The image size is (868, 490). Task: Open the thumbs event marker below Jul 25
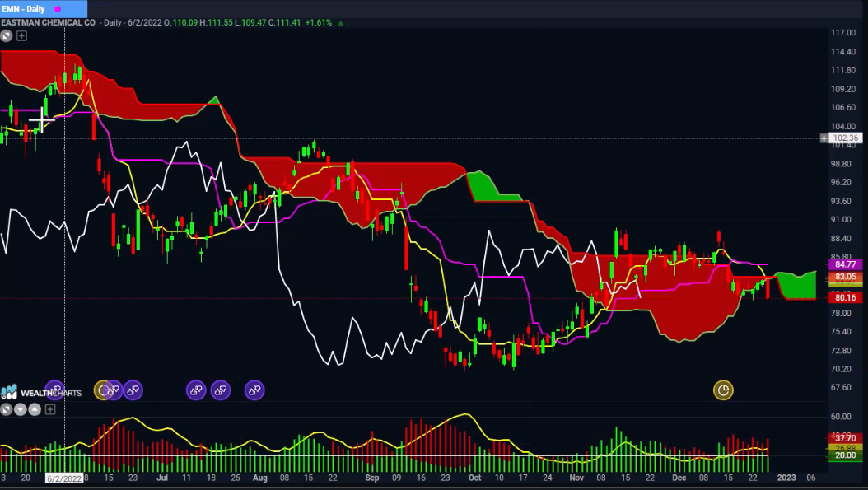[221, 390]
